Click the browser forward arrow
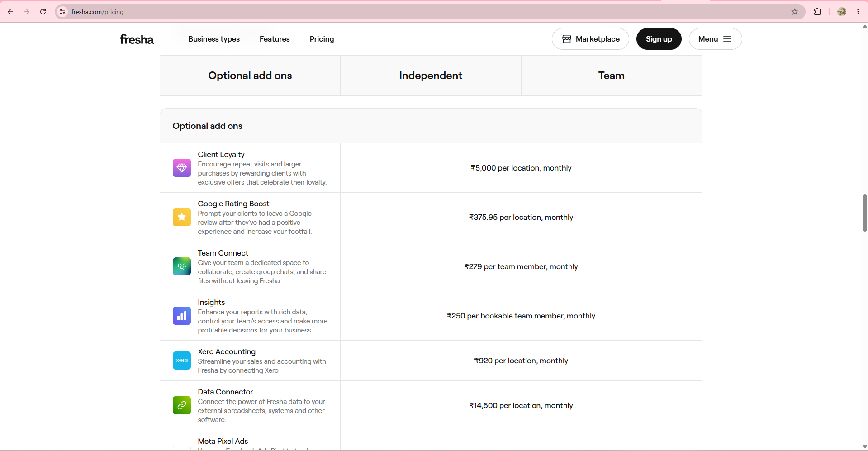 [27, 12]
